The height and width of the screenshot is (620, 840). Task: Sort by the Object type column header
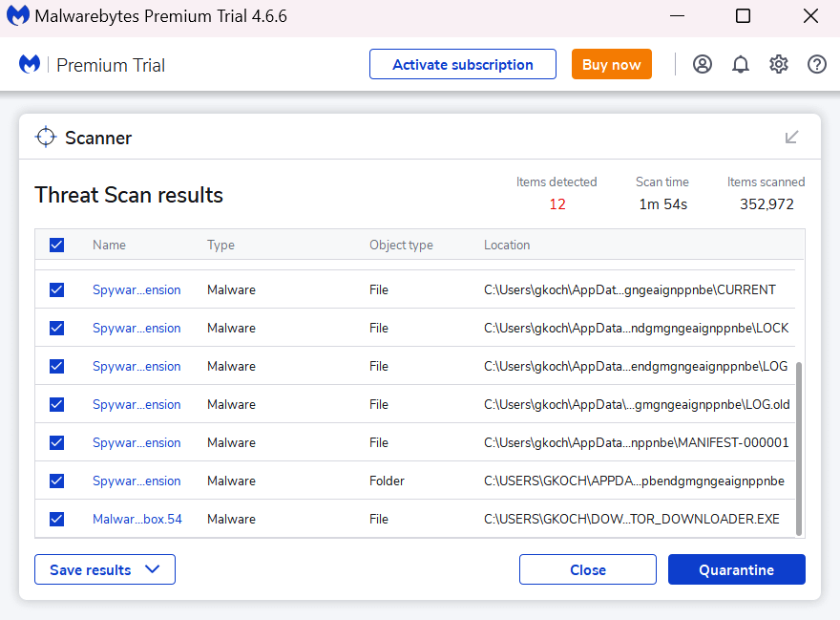coord(401,246)
